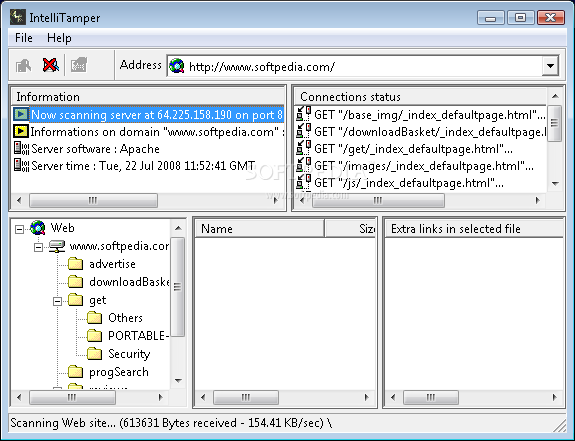This screenshot has width=575, height=441.
Task: Click the window resize grip corner
Action: pyautogui.click(x=559, y=425)
